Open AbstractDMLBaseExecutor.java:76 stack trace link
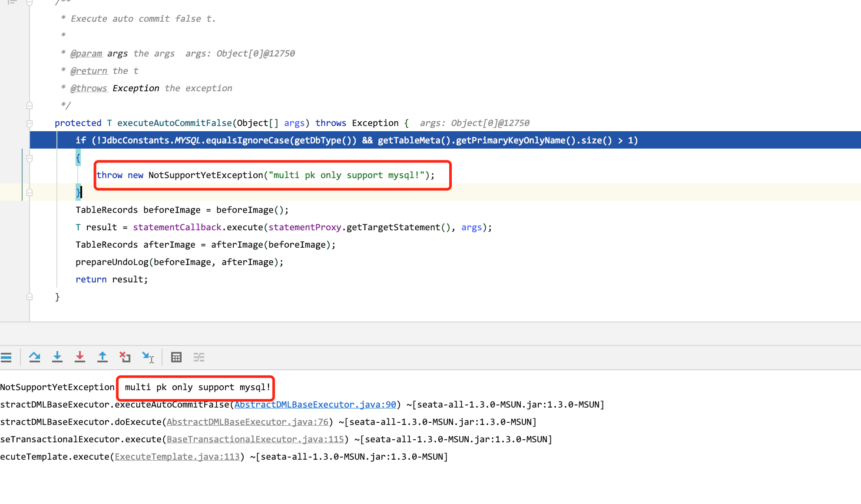Image resolution: width=861 pixels, height=504 pixels. point(248,422)
